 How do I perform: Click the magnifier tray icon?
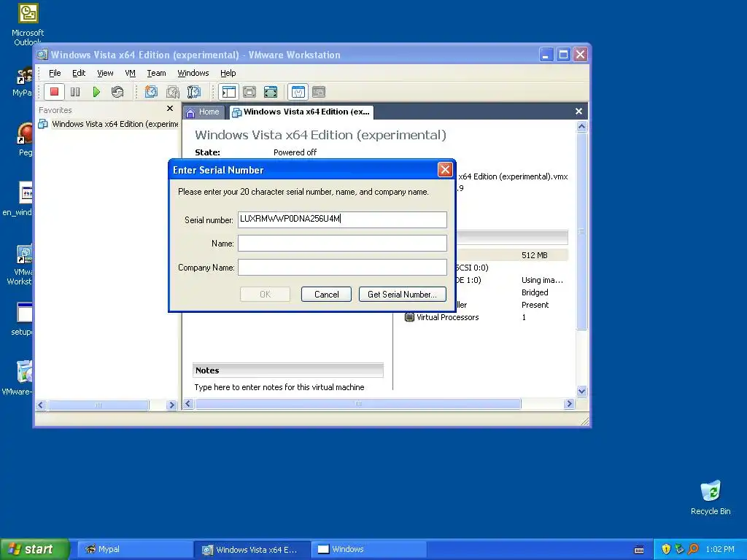(x=693, y=549)
